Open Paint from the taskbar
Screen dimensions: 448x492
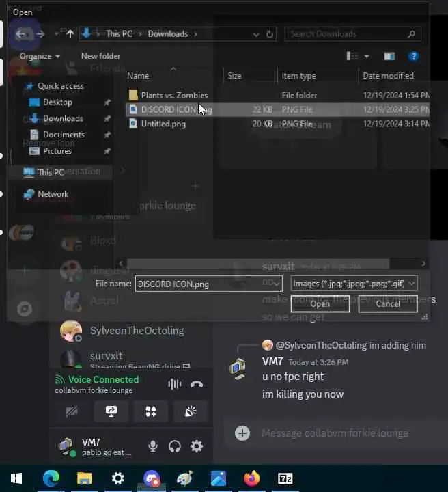185,478
